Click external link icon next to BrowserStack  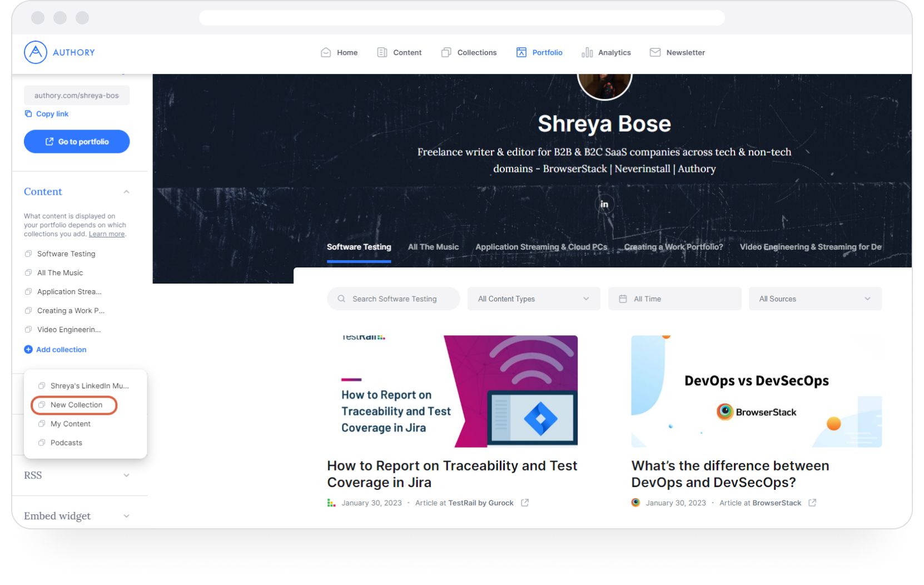click(812, 503)
